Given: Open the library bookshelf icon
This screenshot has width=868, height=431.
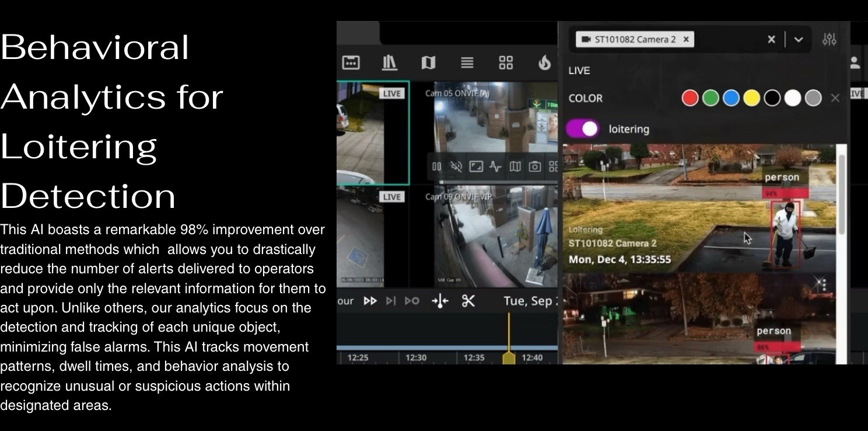Looking at the screenshot, I should point(389,62).
